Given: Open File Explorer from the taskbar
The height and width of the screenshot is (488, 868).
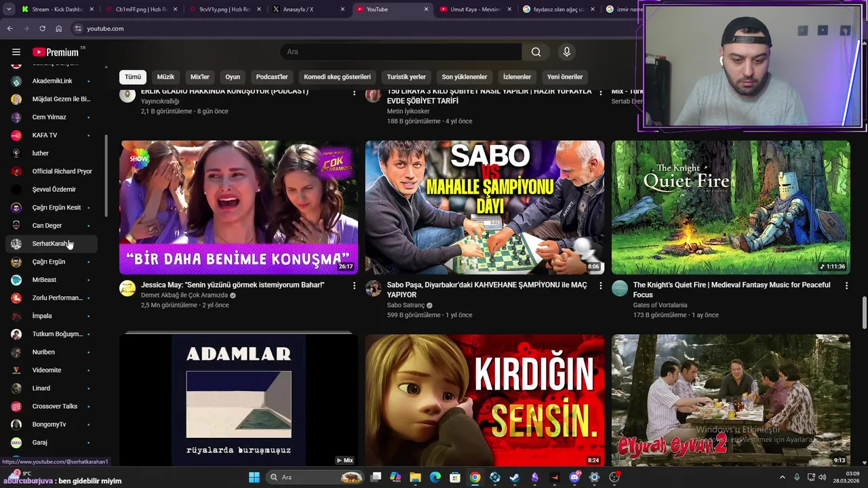Looking at the screenshot, I should (x=416, y=477).
